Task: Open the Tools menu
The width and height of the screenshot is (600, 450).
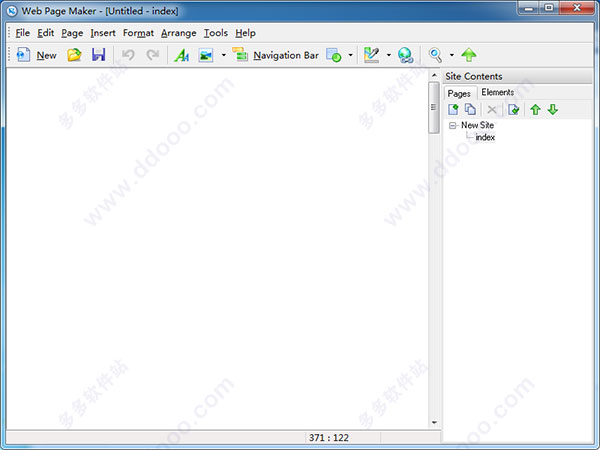Action: pos(216,33)
